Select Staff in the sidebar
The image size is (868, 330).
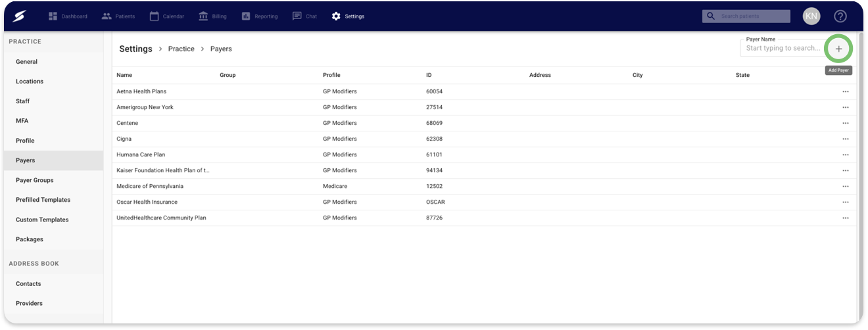(x=53, y=101)
